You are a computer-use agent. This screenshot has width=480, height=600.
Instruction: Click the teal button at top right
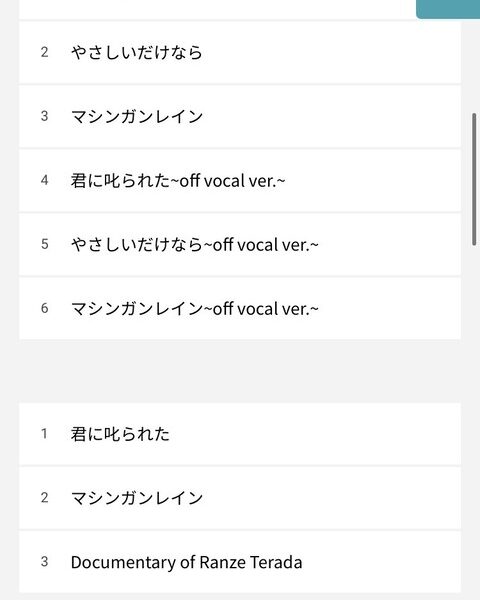(448, 9)
